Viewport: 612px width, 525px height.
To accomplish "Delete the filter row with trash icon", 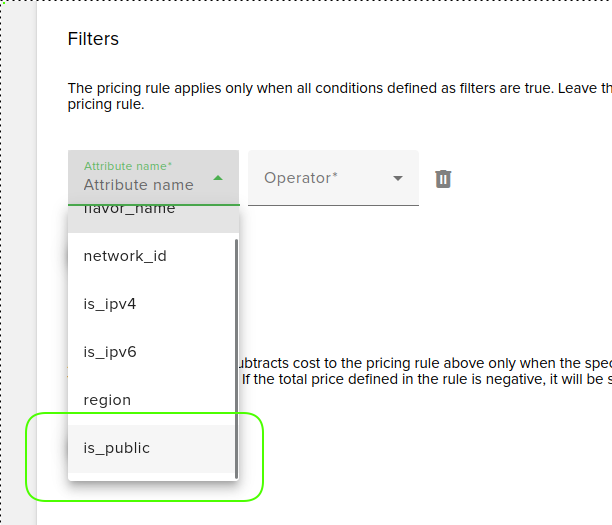I will pyautogui.click(x=444, y=179).
